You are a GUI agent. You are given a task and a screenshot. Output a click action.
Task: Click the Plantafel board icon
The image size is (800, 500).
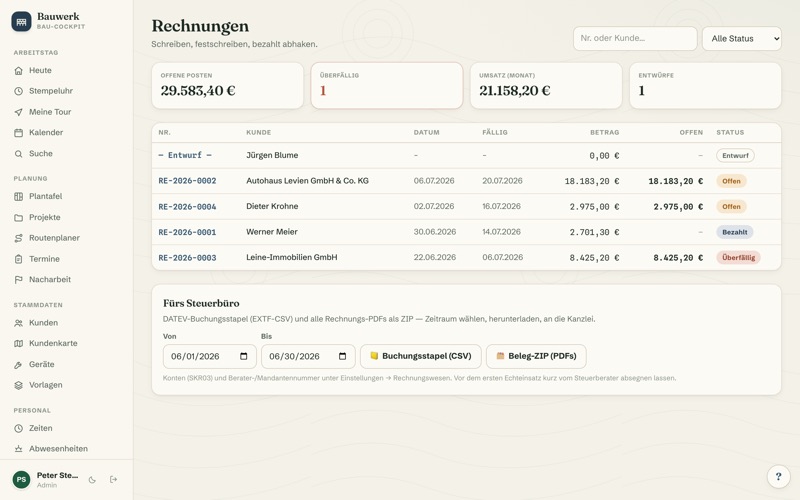18,196
